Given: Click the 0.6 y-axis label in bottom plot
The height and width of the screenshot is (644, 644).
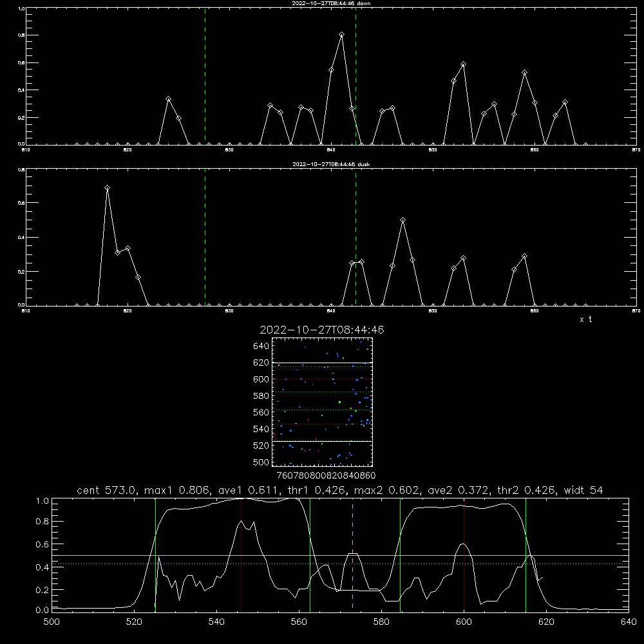Looking at the screenshot, I should point(43,544).
